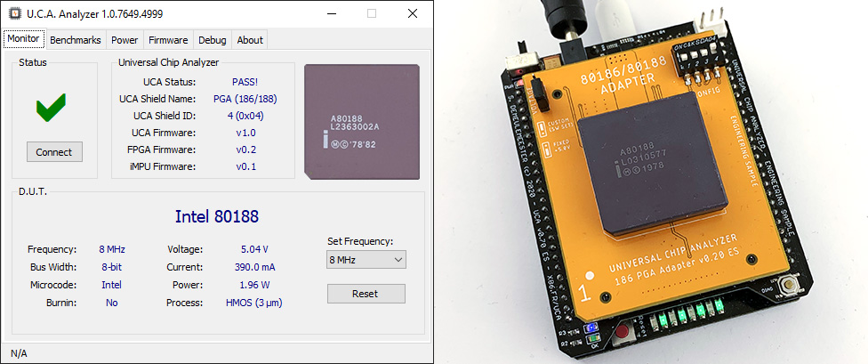
Task: Click the UCA Firmware v1.0 value
Action: point(245,133)
